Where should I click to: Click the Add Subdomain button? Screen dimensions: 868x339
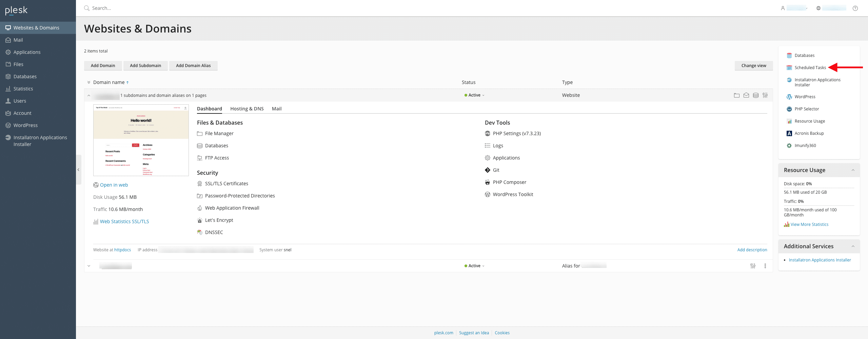click(x=145, y=66)
